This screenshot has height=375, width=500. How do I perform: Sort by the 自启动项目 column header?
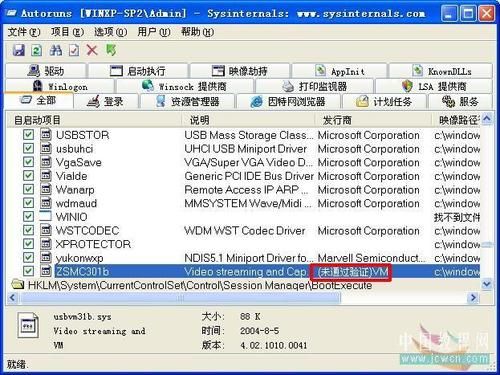94,120
